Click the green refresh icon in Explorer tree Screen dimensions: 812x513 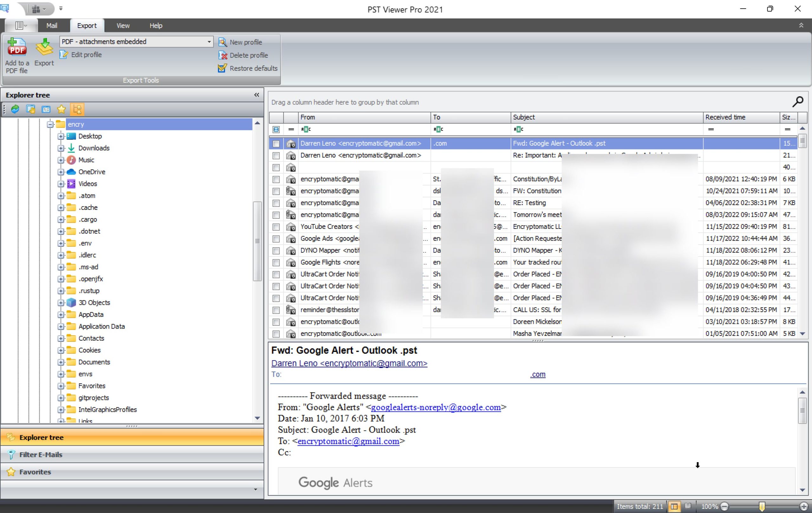click(15, 109)
